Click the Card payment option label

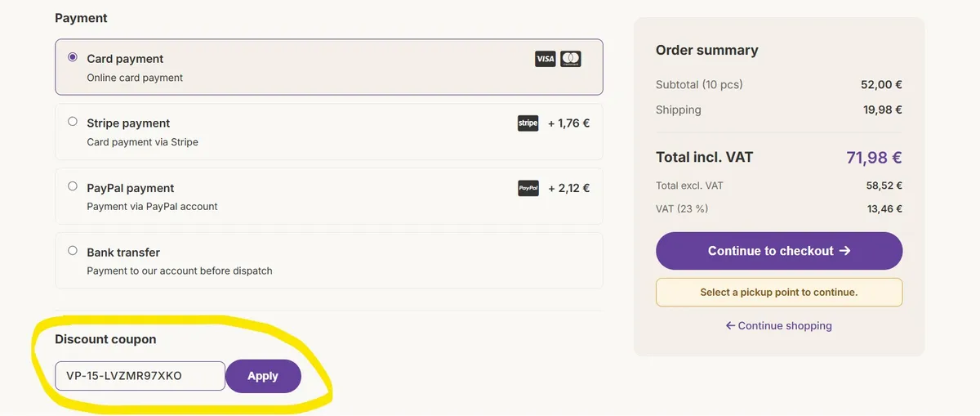(125, 59)
